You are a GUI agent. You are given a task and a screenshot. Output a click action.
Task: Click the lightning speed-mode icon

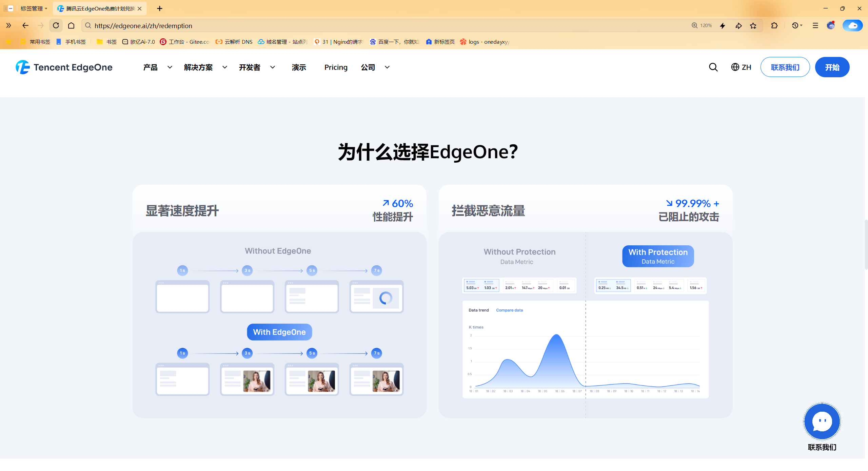click(723, 25)
